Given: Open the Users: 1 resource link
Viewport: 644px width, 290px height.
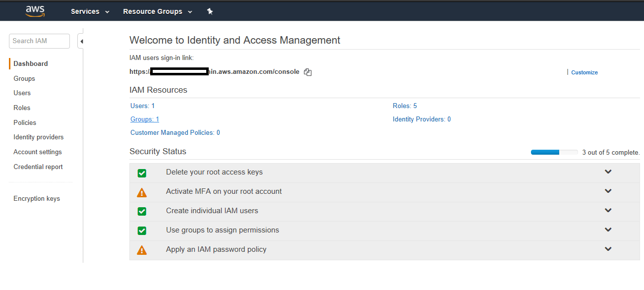Looking at the screenshot, I should tap(143, 106).
